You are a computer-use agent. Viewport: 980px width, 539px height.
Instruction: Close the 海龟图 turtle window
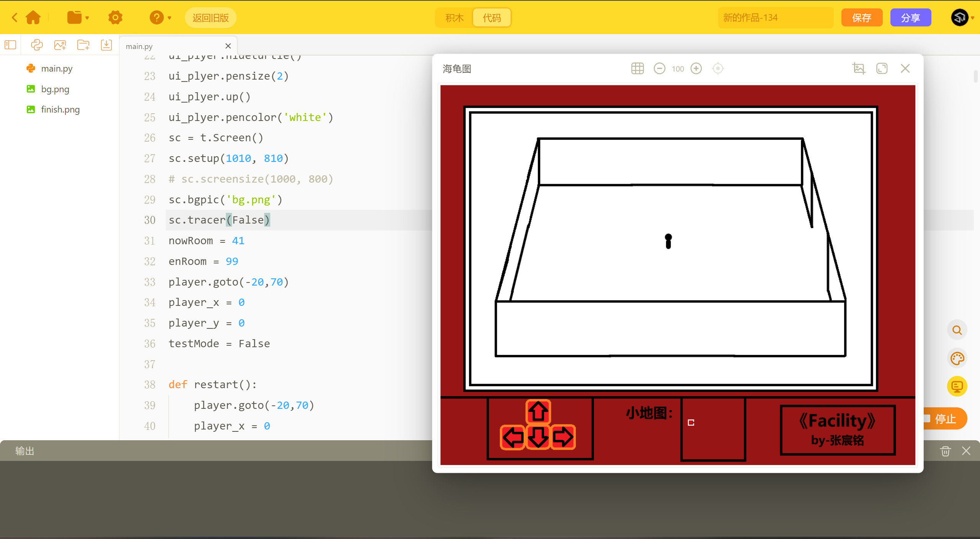click(905, 69)
